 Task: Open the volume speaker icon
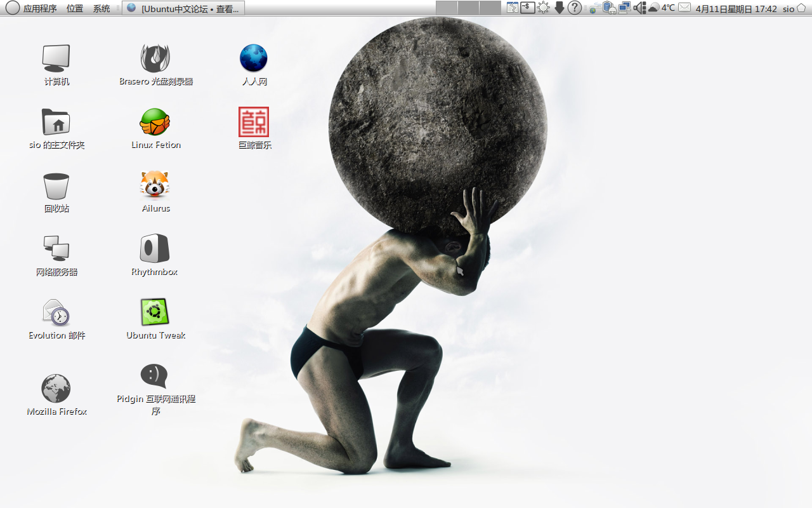coord(639,8)
